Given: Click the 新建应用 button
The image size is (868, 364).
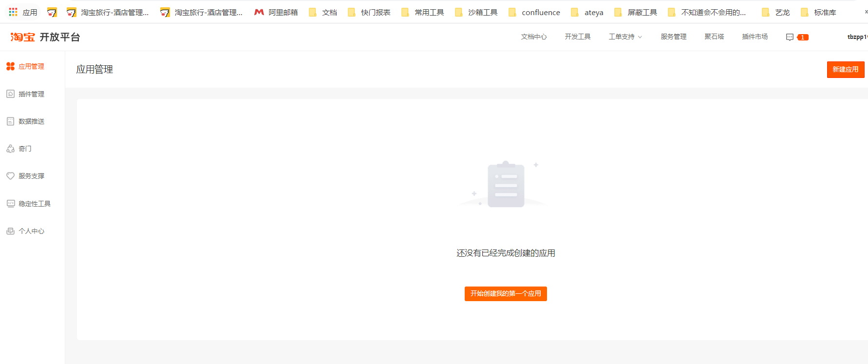Looking at the screenshot, I should (x=846, y=70).
